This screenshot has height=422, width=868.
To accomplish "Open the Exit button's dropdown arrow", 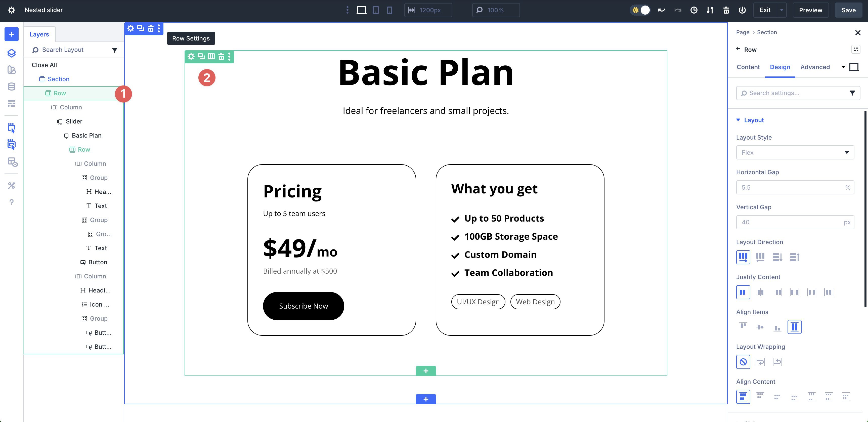I will (782, 10).
